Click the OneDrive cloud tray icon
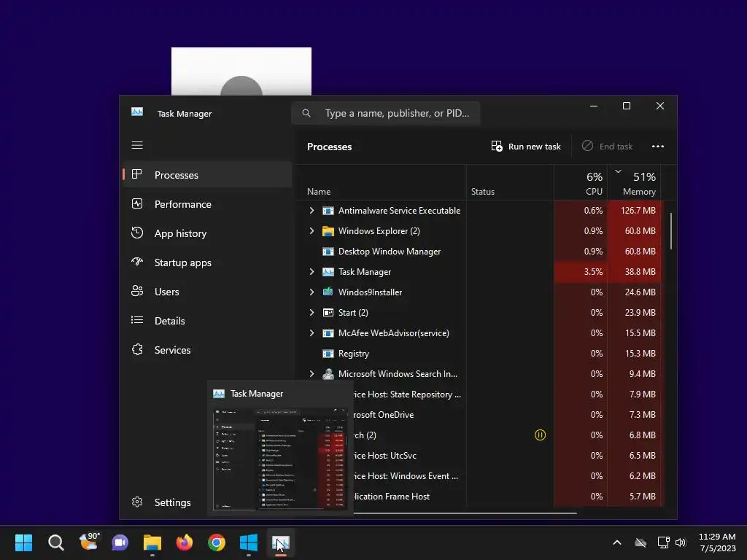747x560 pixels. pos(640,542)
